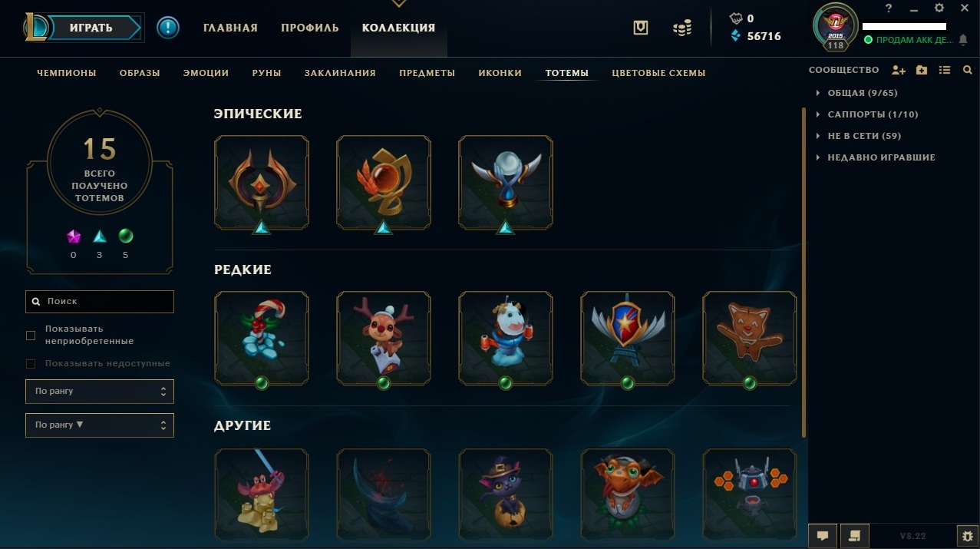Open the add friend icon
This screenshot has height=549, width=980.
pyautogui.click(x=899, y=71)
